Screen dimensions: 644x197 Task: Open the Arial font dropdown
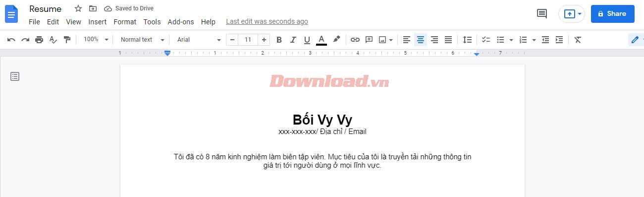pyautogui.click(x=199, y=40)
